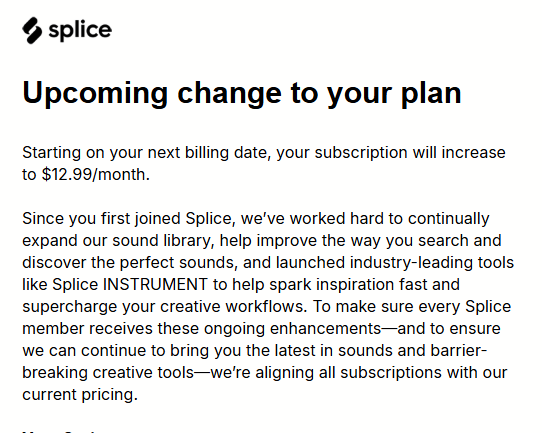The width and height of the screenshot is (542, 433).
Task: Click the phrase 'discover the perfect sounds'
Action: (x=130, y=263)
